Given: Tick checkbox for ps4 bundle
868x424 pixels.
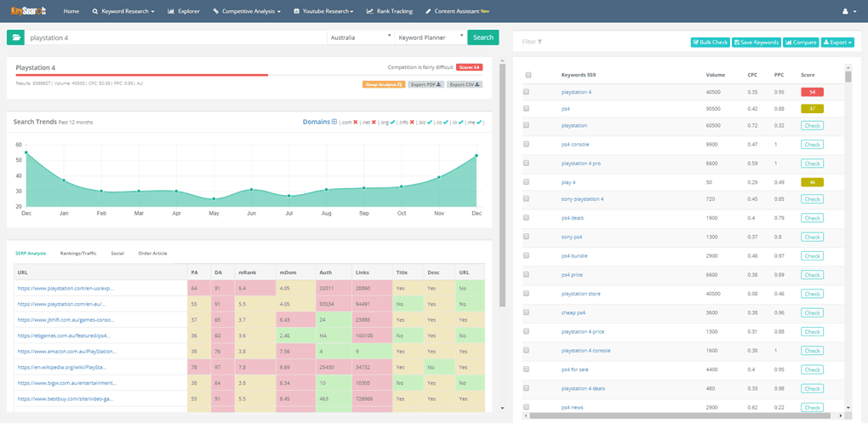Looking at the screenshot, I should click(x=526, y=256).
